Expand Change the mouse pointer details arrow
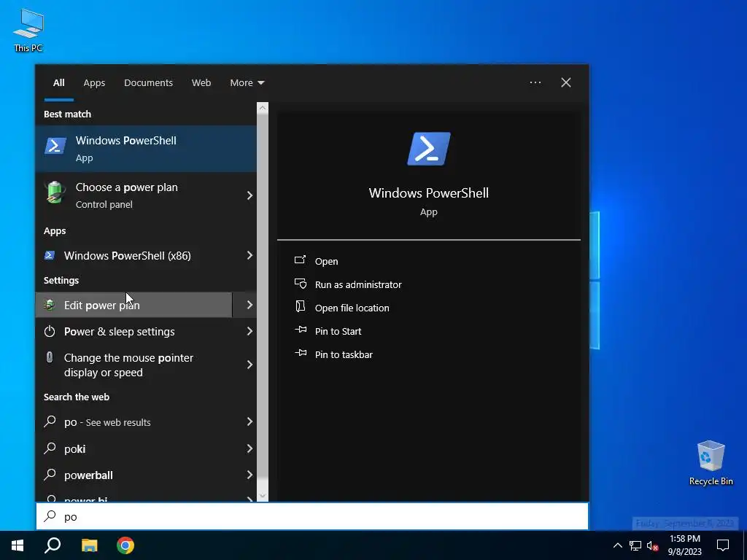The height and width of the screenshot is (560, 747). 249,365
